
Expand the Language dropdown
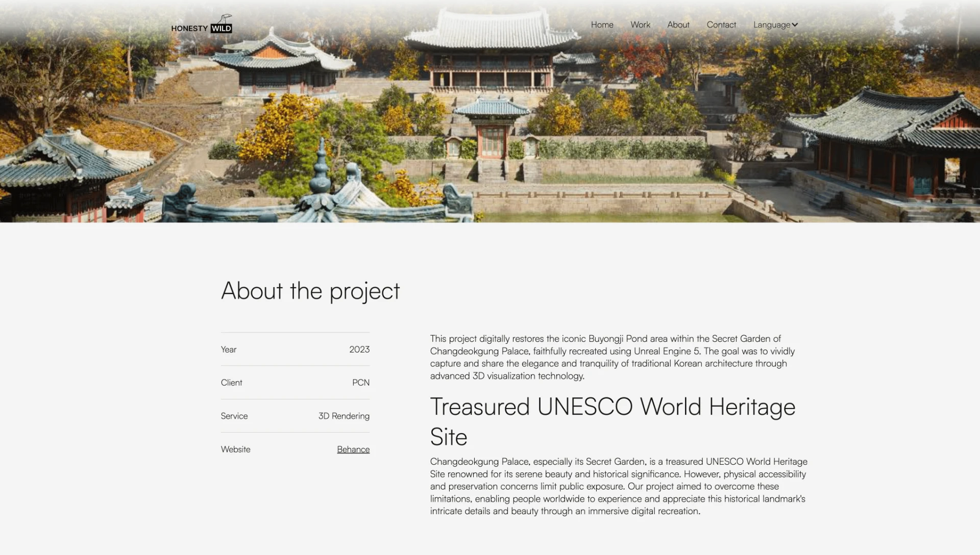pos(775,24)
